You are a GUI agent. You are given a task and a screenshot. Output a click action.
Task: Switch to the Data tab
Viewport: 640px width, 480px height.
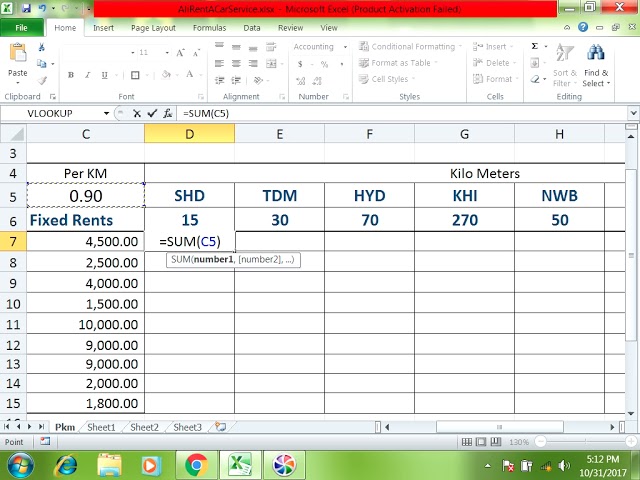coord(252,28)
